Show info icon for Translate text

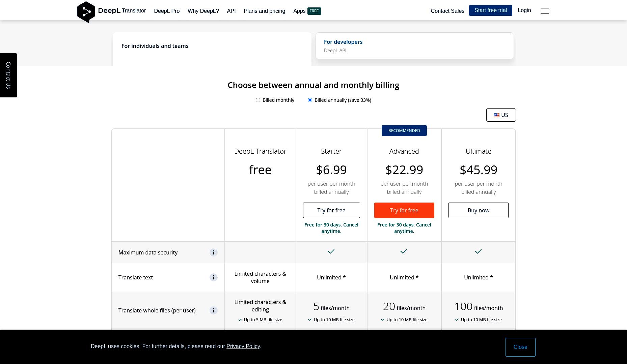(x=213, y=277)
